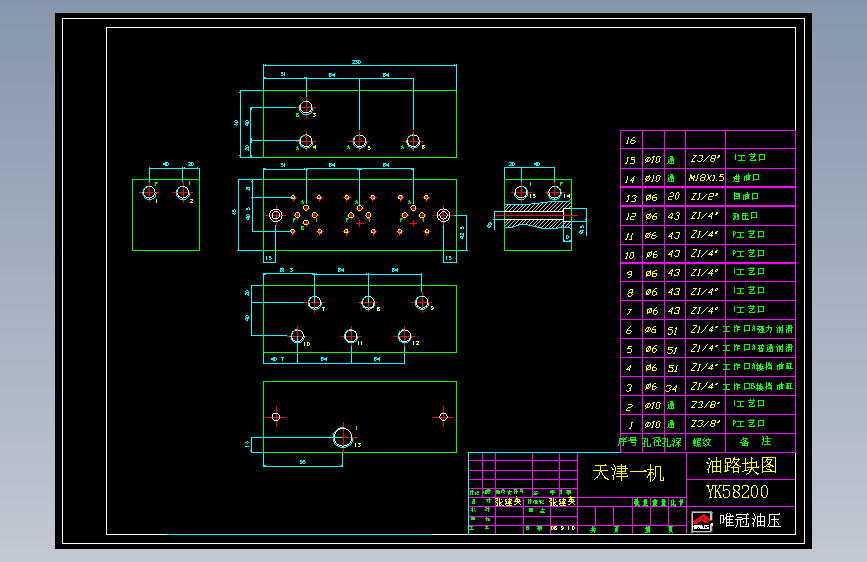Select the first 张建英 name in the title block
867x562 pixels.
(508, 502)
